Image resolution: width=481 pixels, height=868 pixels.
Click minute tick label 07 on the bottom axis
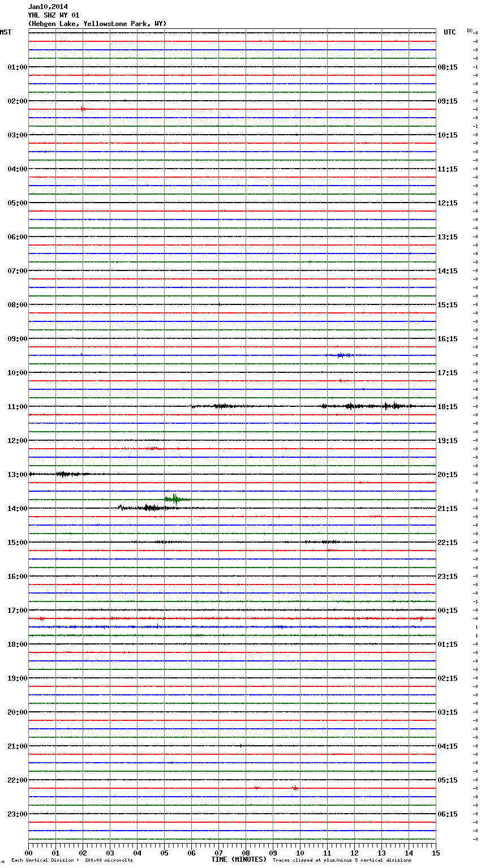[218, 853]
